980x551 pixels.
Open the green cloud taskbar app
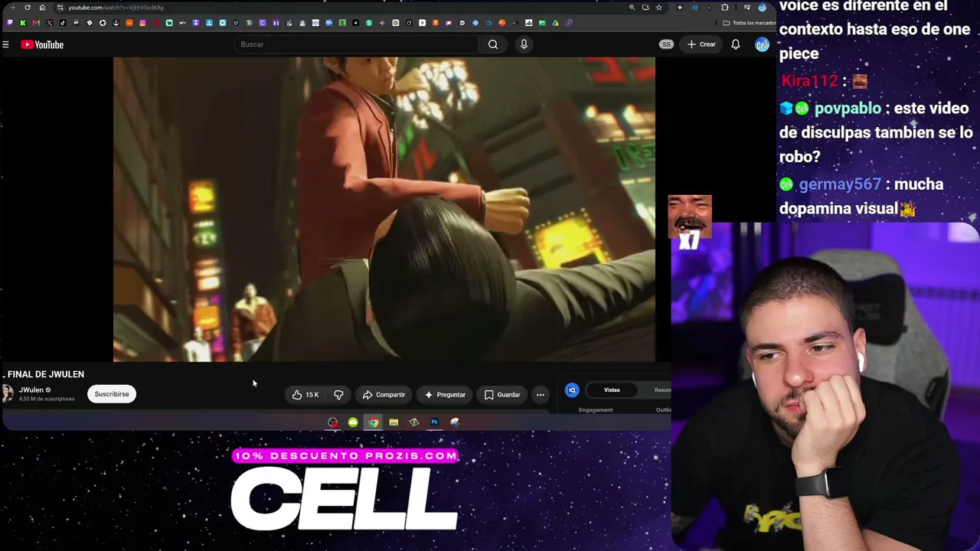pyautogui.click(x=353, y=422)
